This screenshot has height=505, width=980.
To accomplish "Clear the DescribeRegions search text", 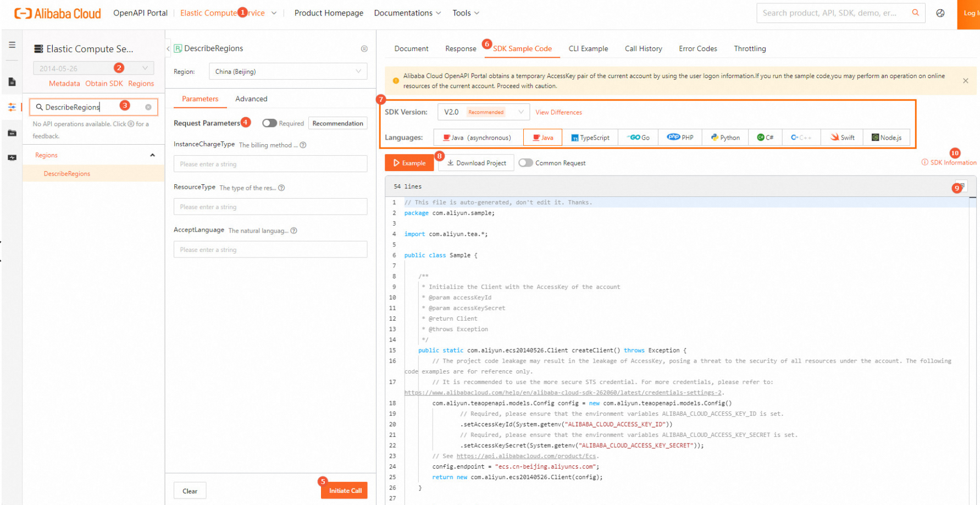I will [x=148, y=107].
